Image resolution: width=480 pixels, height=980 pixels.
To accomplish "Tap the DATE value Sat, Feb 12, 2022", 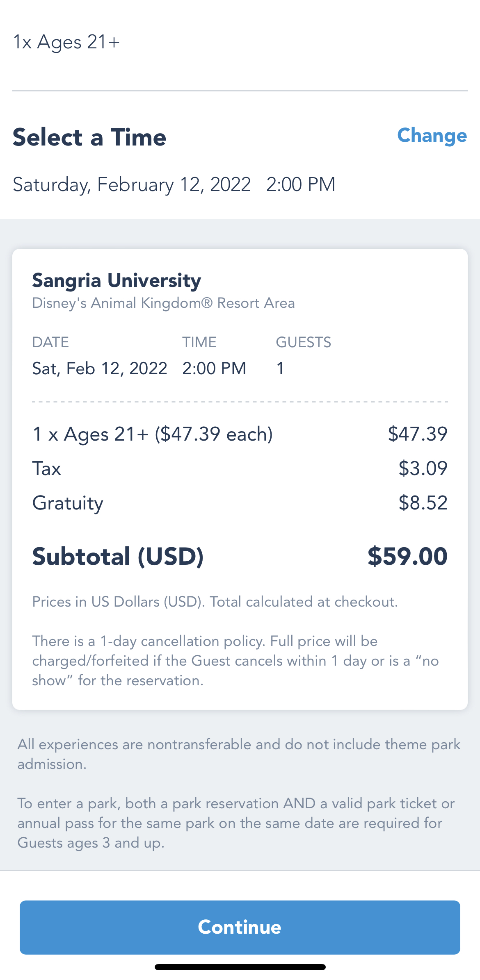I will pyautogui.click(x=100, y=368).
